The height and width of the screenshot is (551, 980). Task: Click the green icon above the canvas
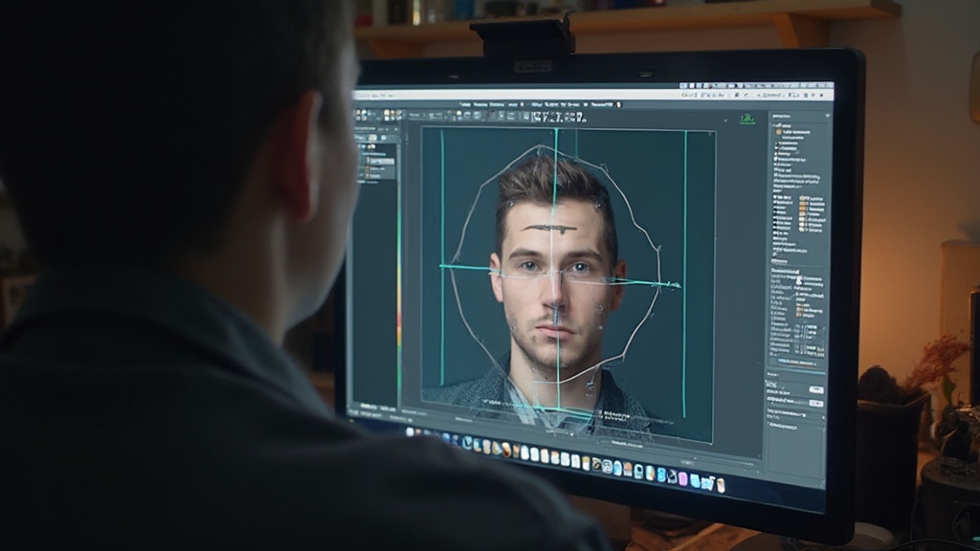coord(746,119)
